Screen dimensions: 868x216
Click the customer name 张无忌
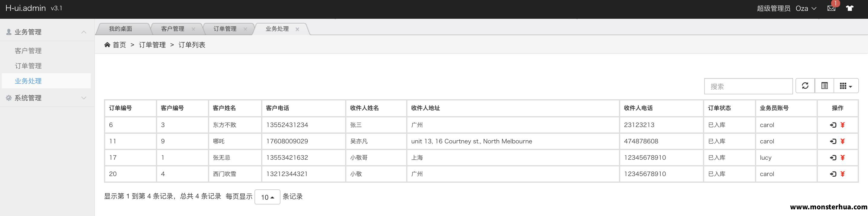[222, 158]
